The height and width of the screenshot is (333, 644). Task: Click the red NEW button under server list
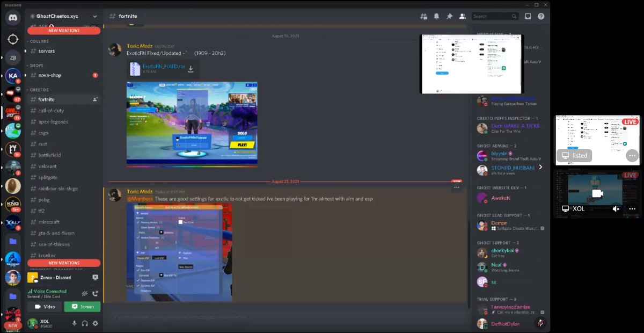point(13,325)
